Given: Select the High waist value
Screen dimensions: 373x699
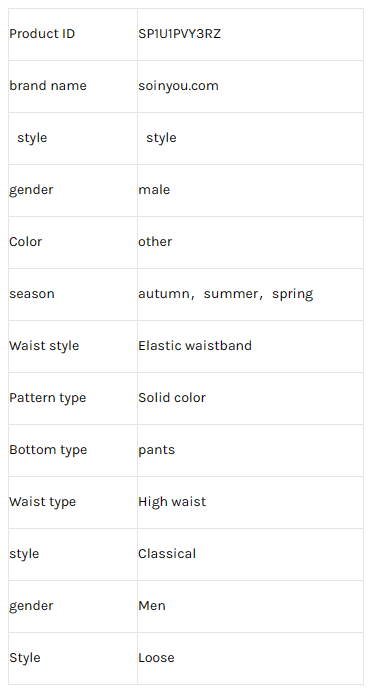Looking at the screenshot, I should pyautogui.click(x=172, y=502).
